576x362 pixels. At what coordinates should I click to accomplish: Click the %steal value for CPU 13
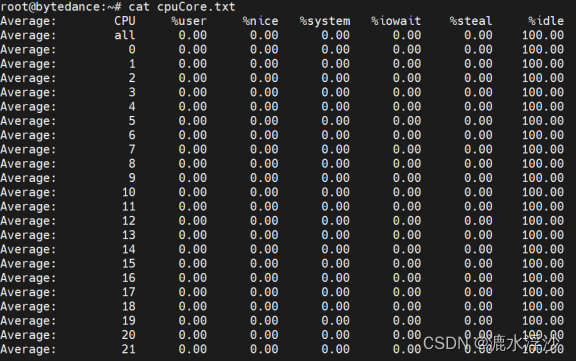coord(478,235)
